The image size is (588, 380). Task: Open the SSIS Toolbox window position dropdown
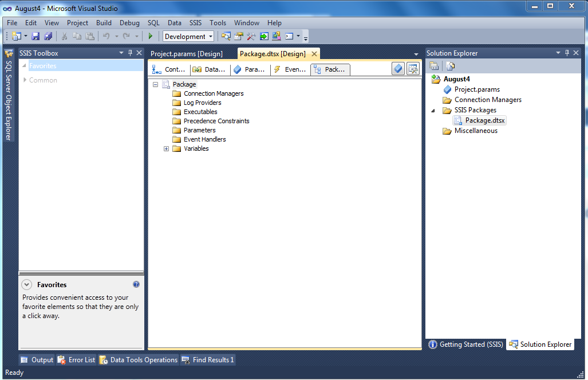[x=121, y=53]
